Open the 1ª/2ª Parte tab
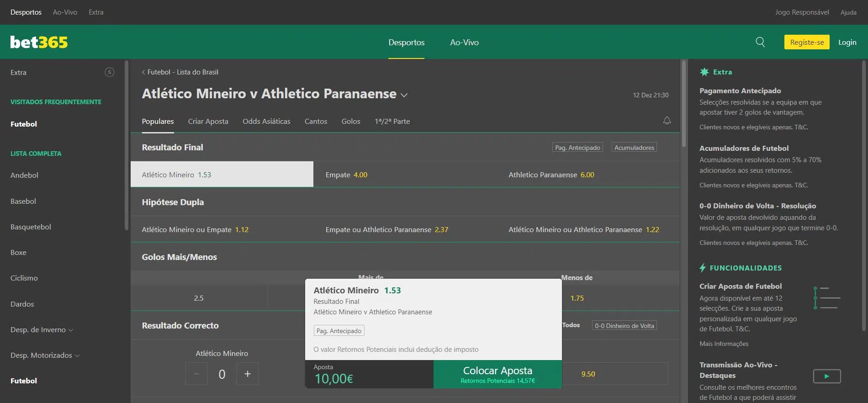The image size is (868, 403). pos(392,121)
